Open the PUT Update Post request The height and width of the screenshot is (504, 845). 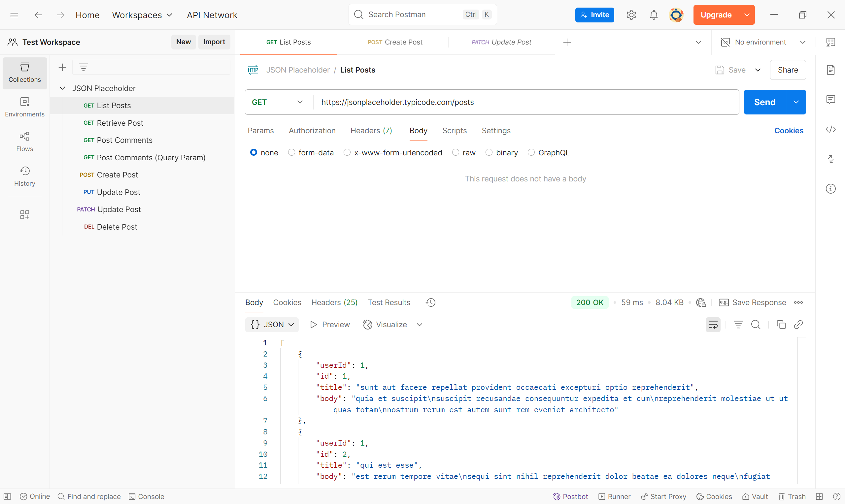pos(142,192)
